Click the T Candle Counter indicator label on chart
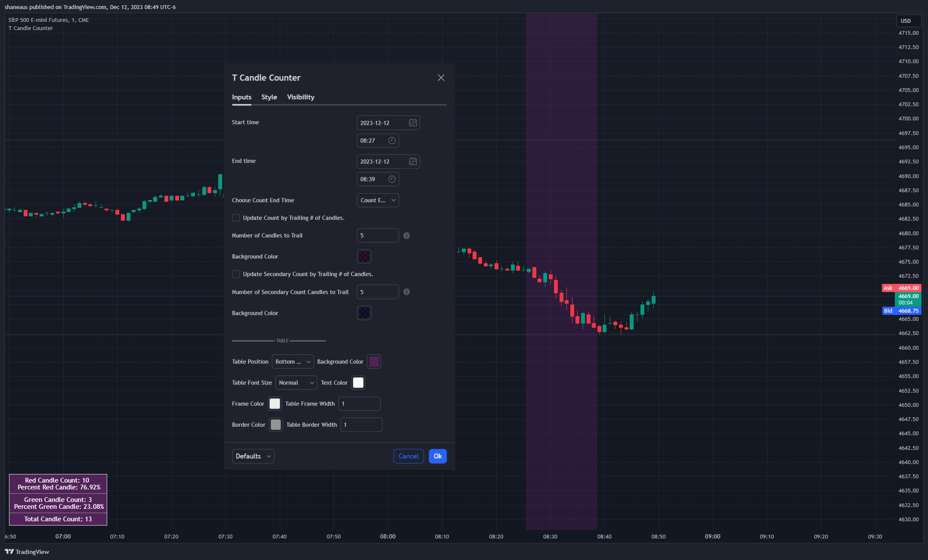Viewport: 928px width, 560px height. 31,28
